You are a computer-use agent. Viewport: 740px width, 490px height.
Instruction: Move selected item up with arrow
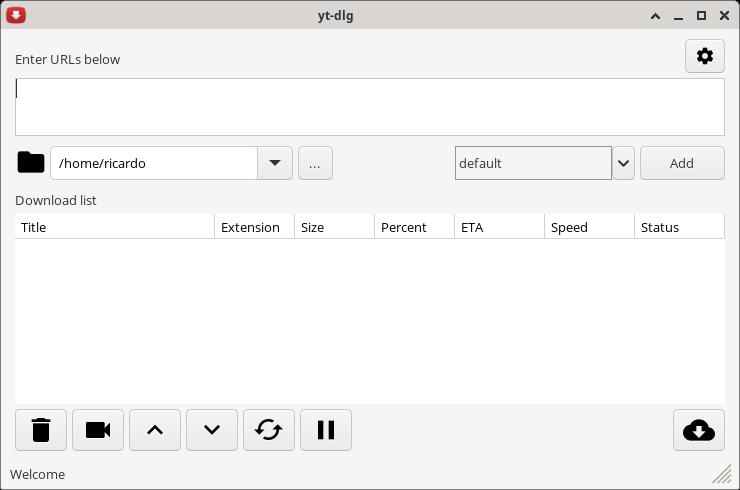[155, 430]
